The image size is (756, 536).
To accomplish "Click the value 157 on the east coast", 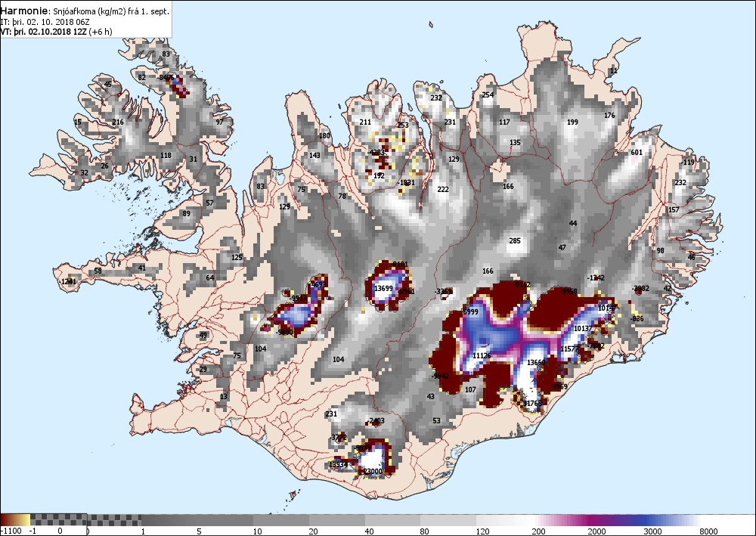I will (674, 209).
